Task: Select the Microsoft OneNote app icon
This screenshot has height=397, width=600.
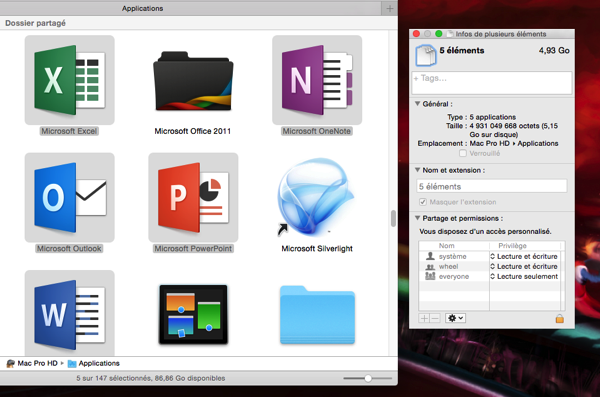Action: [317, 80]
